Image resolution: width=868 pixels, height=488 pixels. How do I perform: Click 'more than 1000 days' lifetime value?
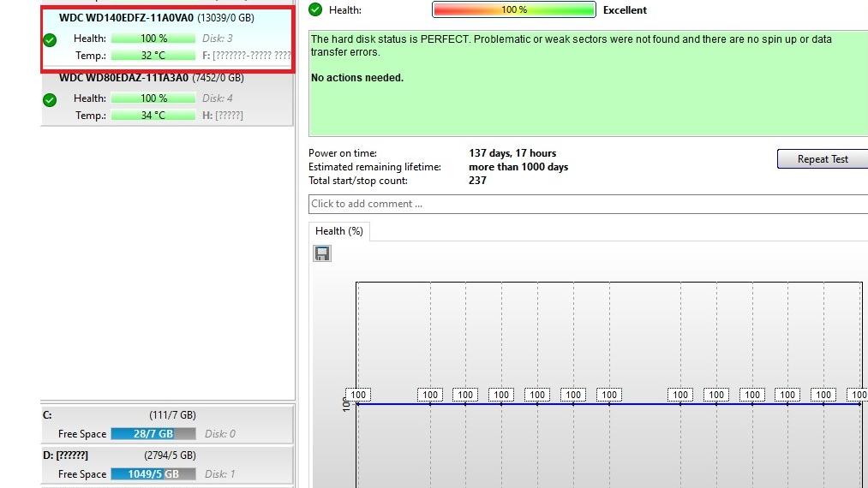coord(518,167)
